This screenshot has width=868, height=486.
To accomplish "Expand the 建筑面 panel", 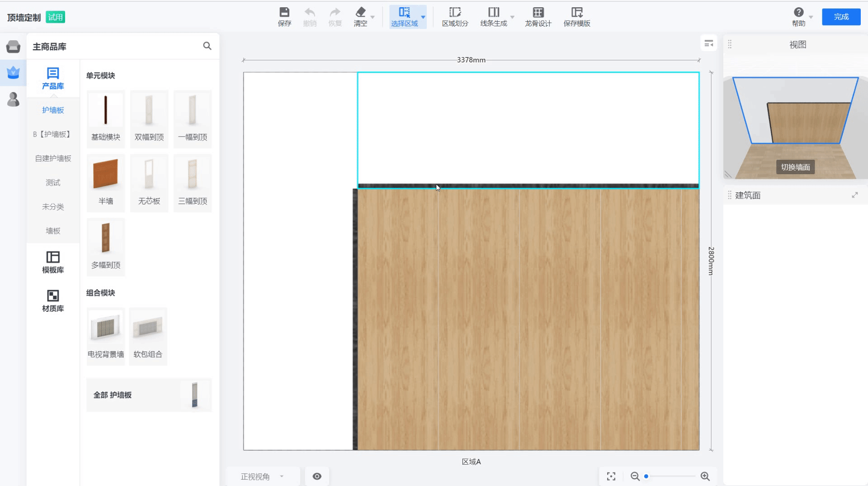I will [854, 195].
